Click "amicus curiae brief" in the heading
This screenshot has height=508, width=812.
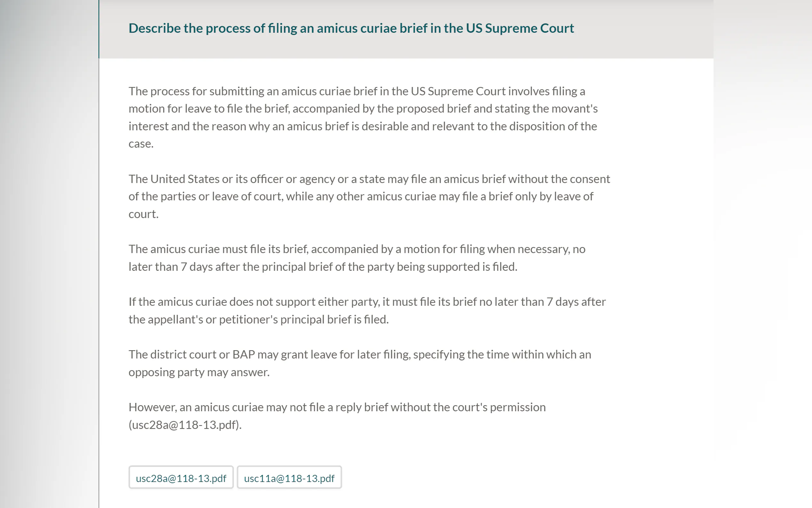click(x=363, y=28)
